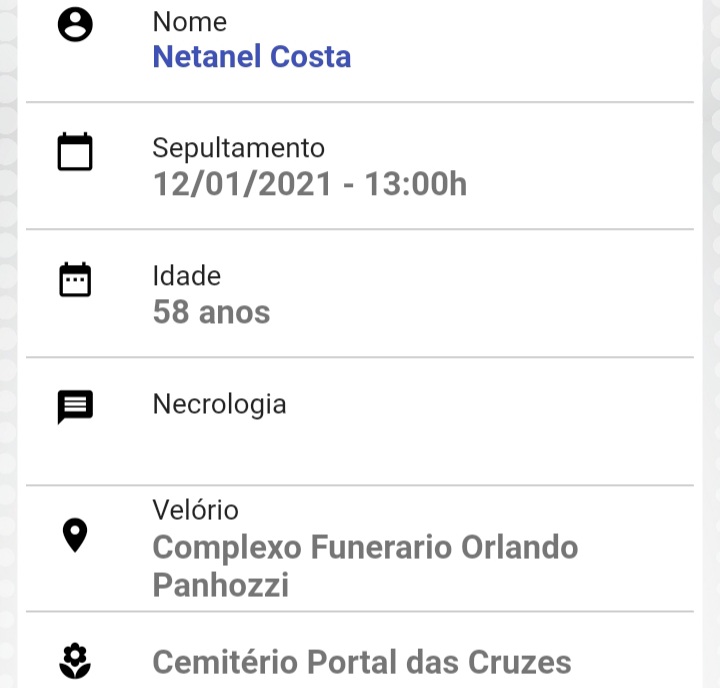
Task: Tap the 13:00h time text
Action: point(416,184)
